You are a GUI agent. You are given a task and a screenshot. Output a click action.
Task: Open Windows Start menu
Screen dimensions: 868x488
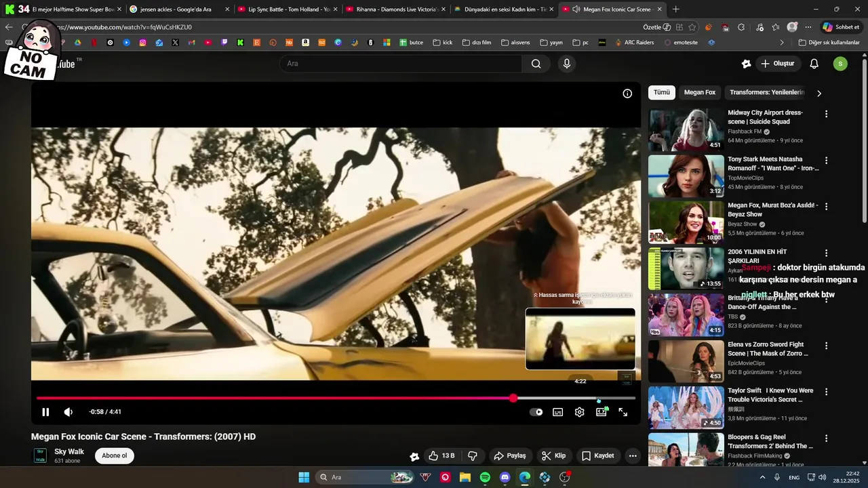(304, 477)
